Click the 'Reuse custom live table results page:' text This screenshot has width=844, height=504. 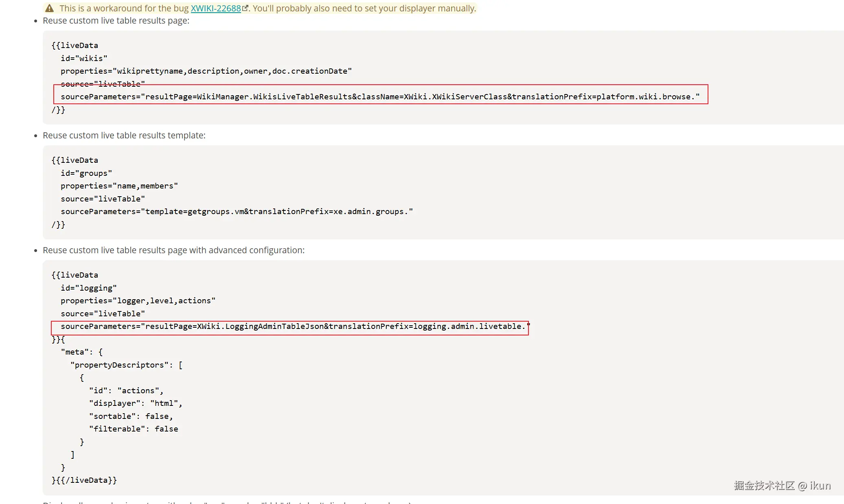[x=116, y=21]
